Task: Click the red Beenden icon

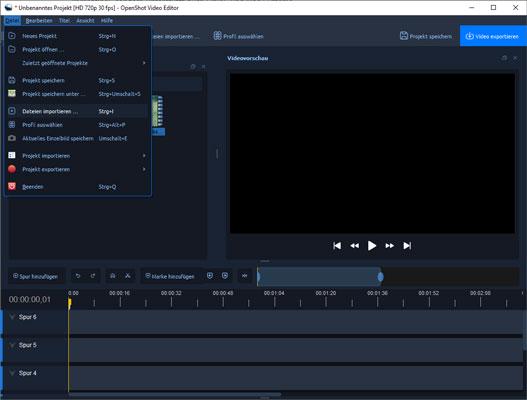Action: coord(12,186)
